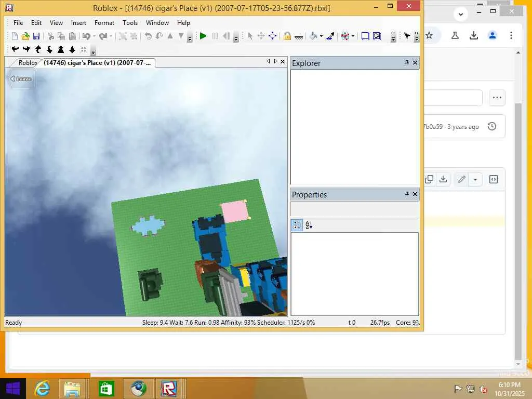Click the Leave button in the viewport
Viewport: 532px width, 399px height.
21,79
